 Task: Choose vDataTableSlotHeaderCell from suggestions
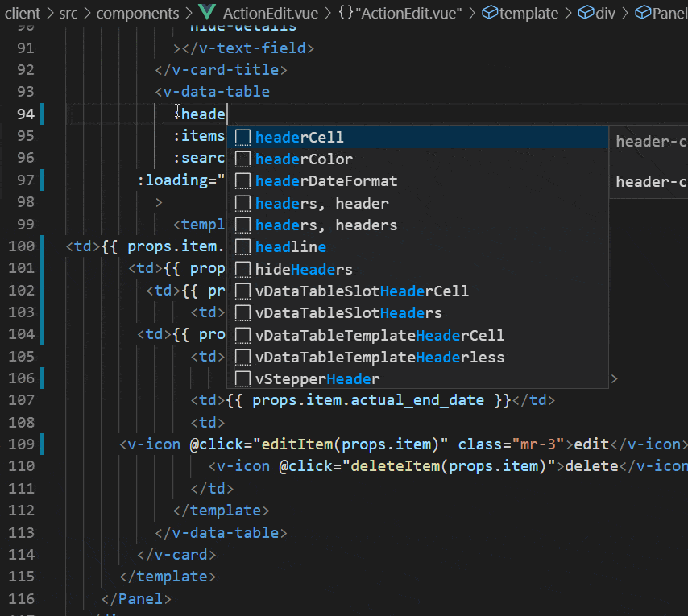(362, 291)
